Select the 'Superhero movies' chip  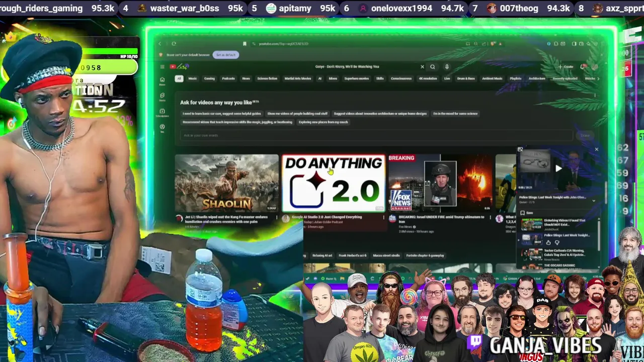click(357, 78)
